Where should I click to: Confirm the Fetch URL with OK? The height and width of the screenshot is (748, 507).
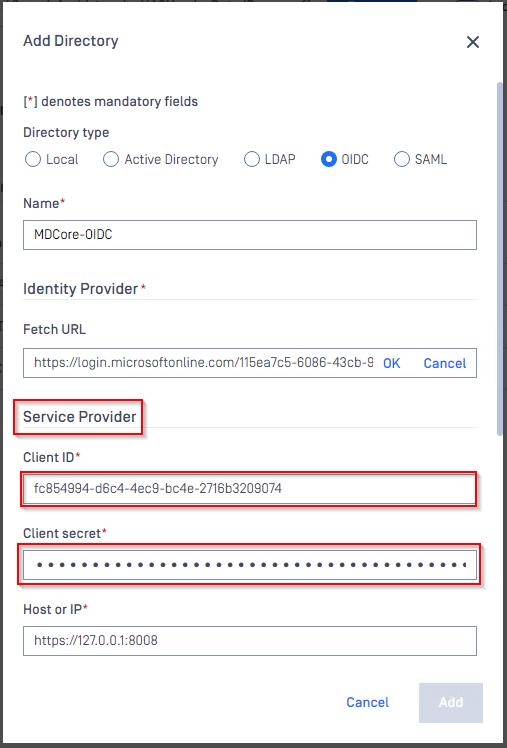click(392, 364)
